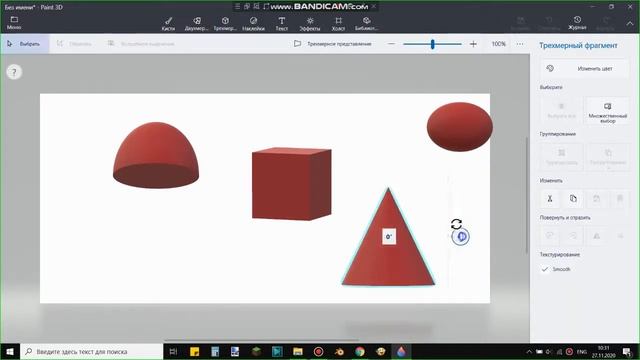Click the Paint 3D taskbar icon
The height and width of the screenshot is (360, 640).
point(402,351)
